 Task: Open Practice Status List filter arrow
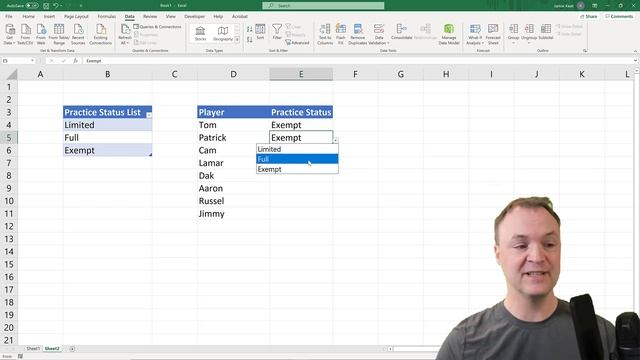[149, 116]
